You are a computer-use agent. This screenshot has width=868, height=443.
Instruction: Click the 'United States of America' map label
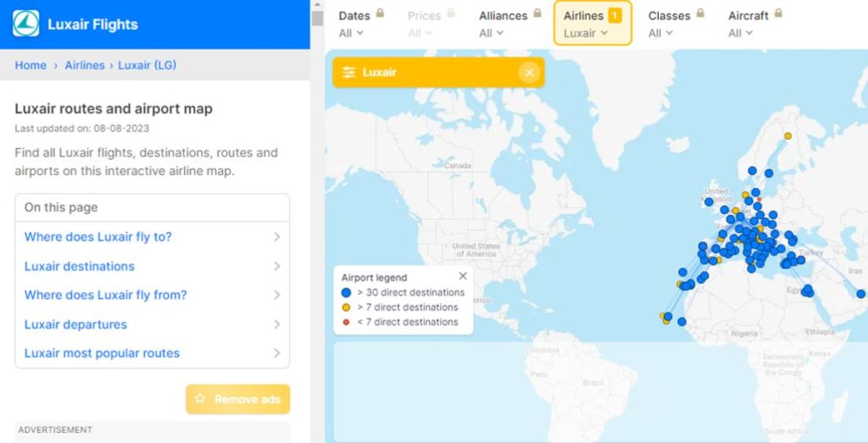pyautogui.click(x=476, y=249)
